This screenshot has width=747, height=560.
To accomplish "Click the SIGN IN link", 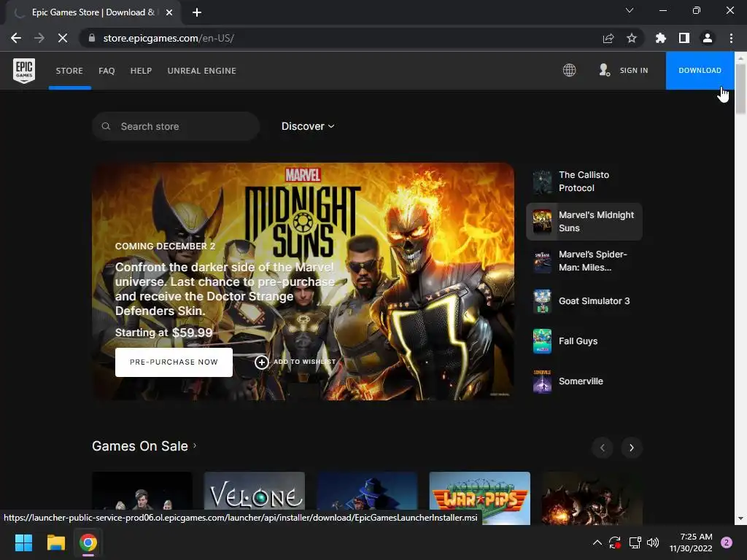I will 634,71.
